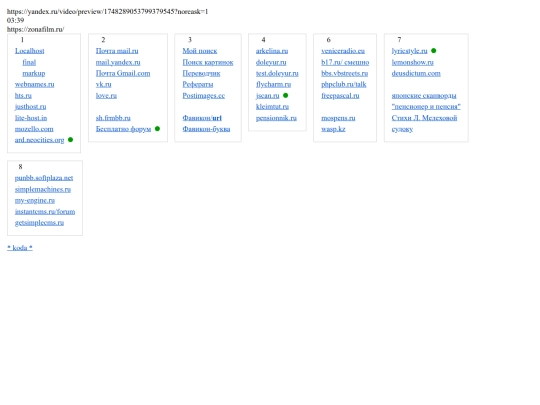Open the Localhost link
The width and height of the screenshot is (540, 405).
(30, 51)
